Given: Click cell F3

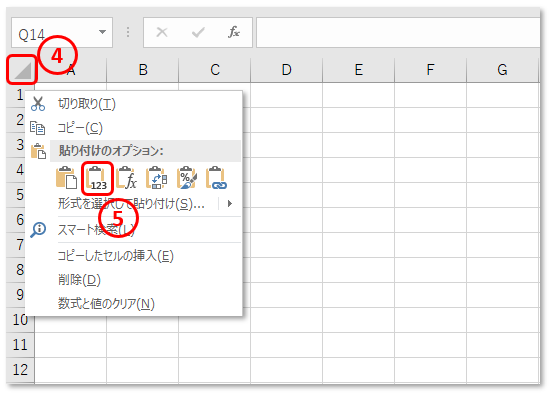Looking at the screenshot, I should tap(430, 145).
